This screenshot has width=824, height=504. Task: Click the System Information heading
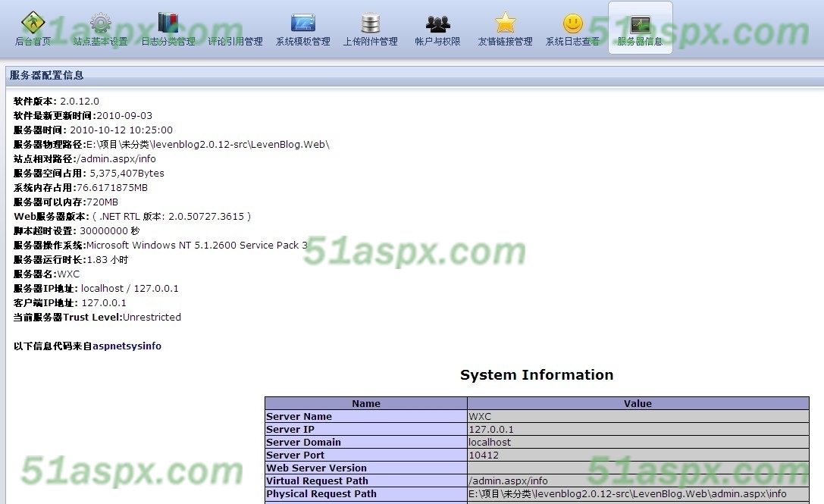tap(537, 374)
